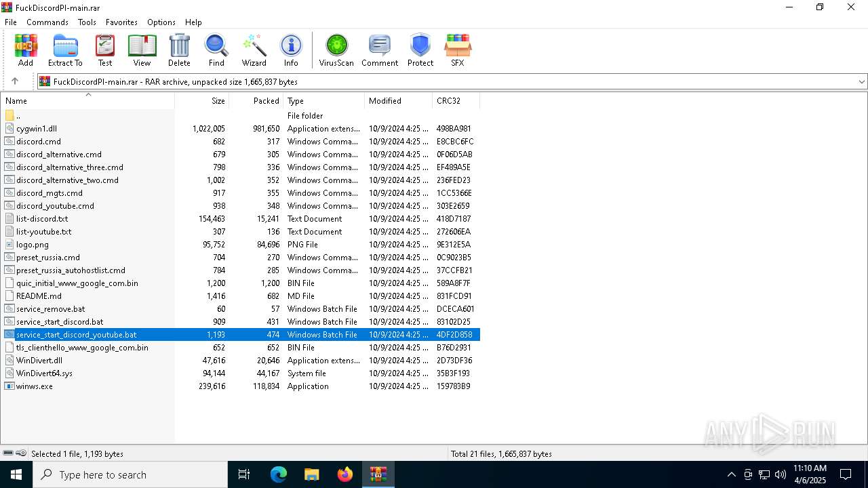
Task: Open the Commands menu
Action: (47, 22)
